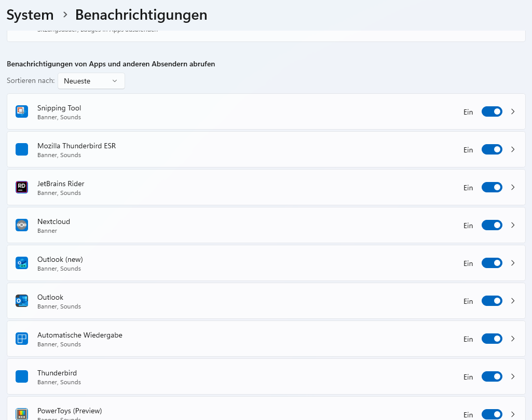Click the Snipping Tool app icon

(x=22, y=111)
